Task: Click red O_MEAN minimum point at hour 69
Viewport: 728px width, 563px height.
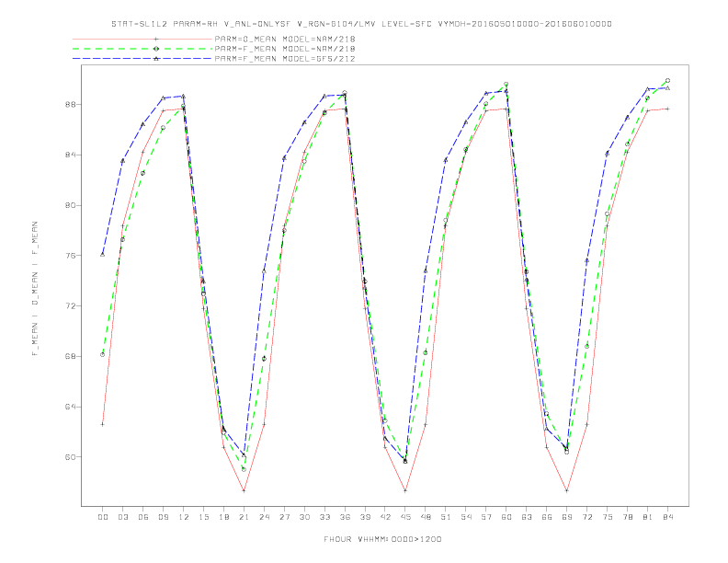Action: pos(567,490)
